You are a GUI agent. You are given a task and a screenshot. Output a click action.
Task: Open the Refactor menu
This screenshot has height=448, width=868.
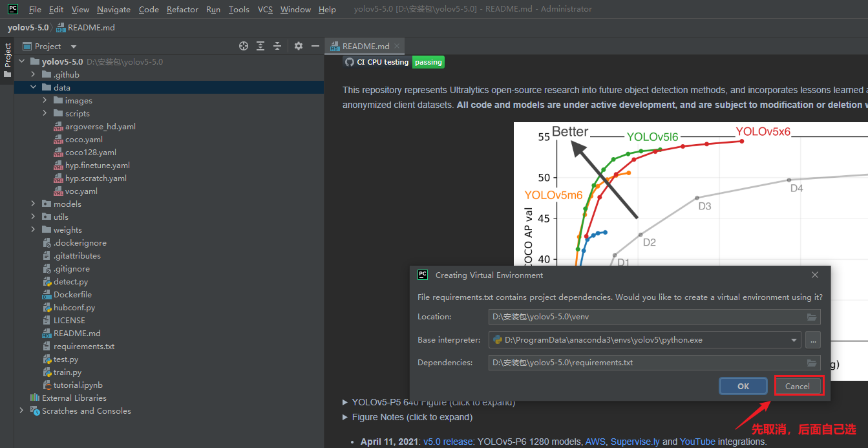(182, 9)
